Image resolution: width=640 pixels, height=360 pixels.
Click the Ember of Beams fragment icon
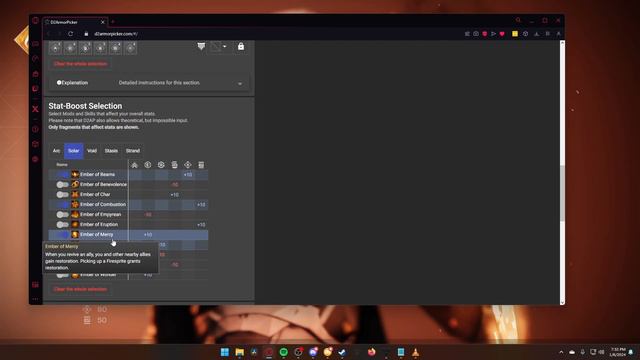pos(75,174)
